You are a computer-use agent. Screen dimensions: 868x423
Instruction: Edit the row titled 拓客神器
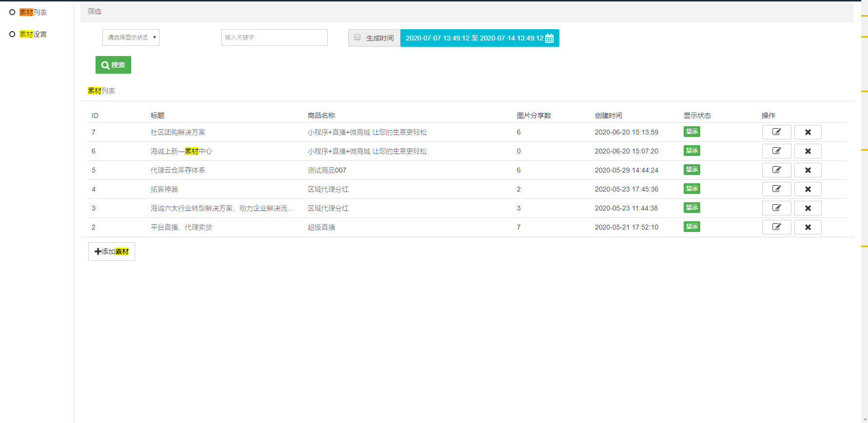tap(776, 189)
